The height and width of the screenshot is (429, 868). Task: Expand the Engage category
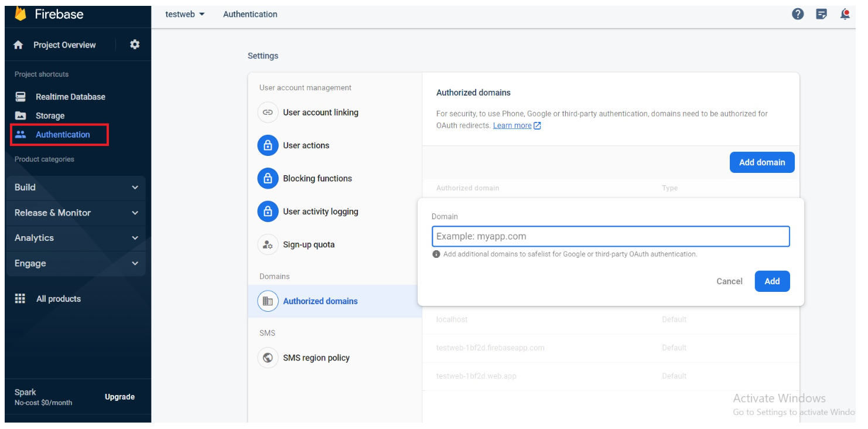(x=76, y=264)
